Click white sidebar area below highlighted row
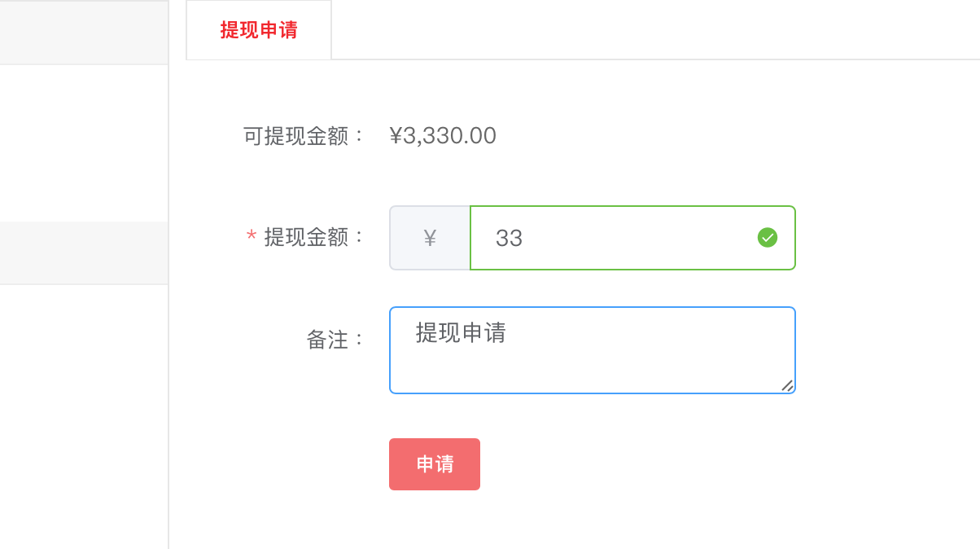The height and width of the screenshot is (549, 980). pos(84,416)
